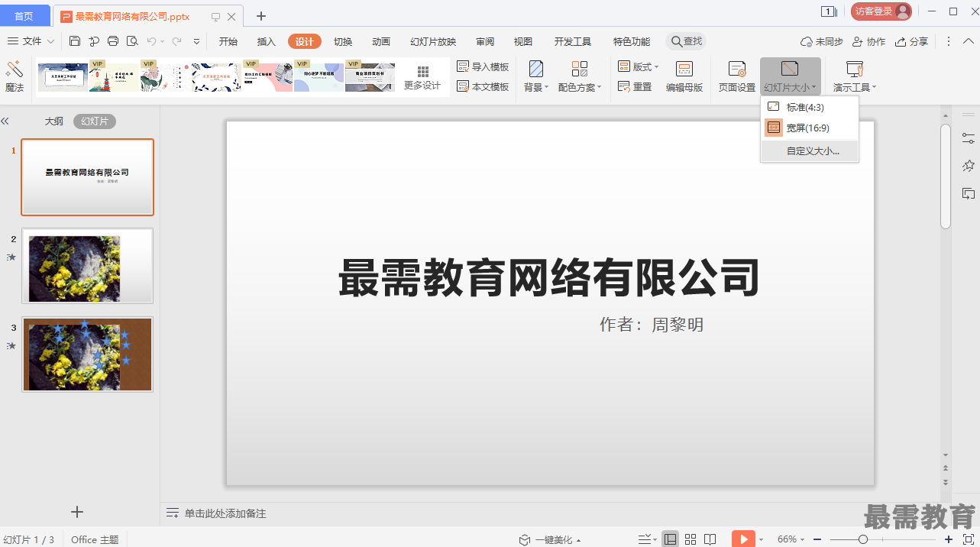Expand the Slide Size (幻灯片大小) dropdown
The width and height of the screenshot is (980, 547).
click(x=791, y=77)
